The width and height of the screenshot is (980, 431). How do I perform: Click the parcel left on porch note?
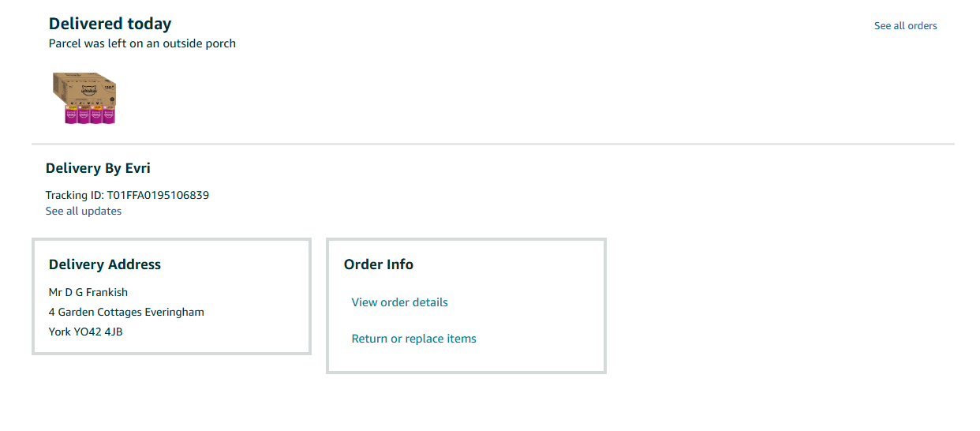142,43
